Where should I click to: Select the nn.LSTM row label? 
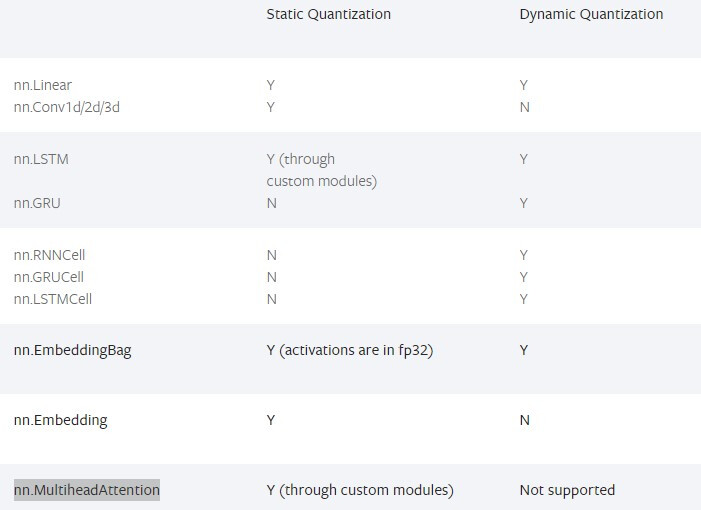click(x=41, y=159)
